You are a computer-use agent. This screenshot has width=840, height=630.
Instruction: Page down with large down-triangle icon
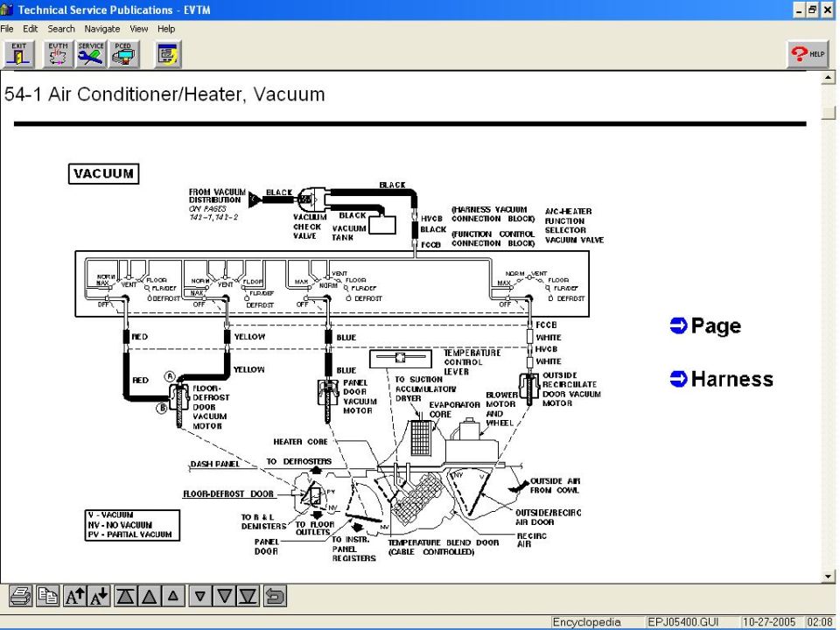[x=225, y=596]
